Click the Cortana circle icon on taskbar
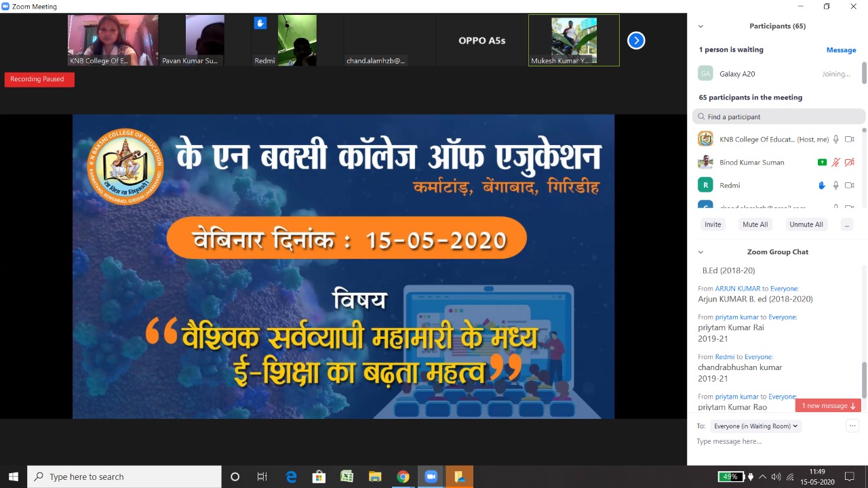This screenshot has width=868, height=488. (x=235, y=476)
